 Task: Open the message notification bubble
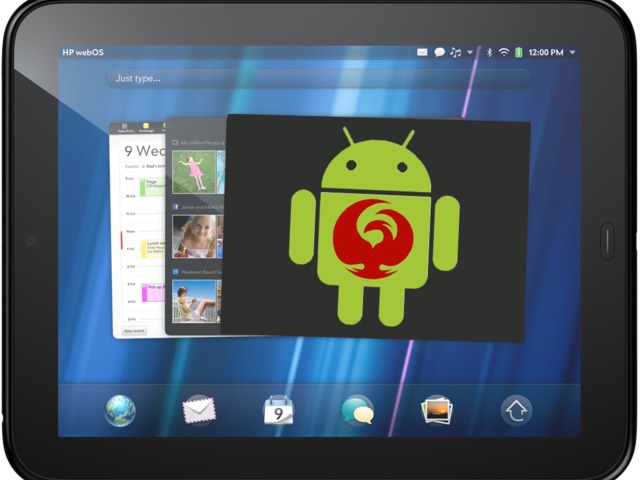tap(439, 52)
